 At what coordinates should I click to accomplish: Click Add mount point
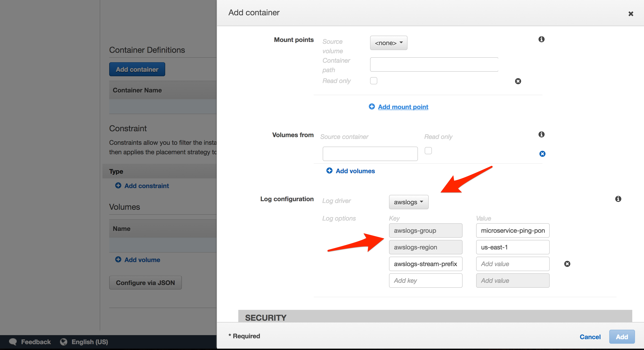(x=403, y=107)
